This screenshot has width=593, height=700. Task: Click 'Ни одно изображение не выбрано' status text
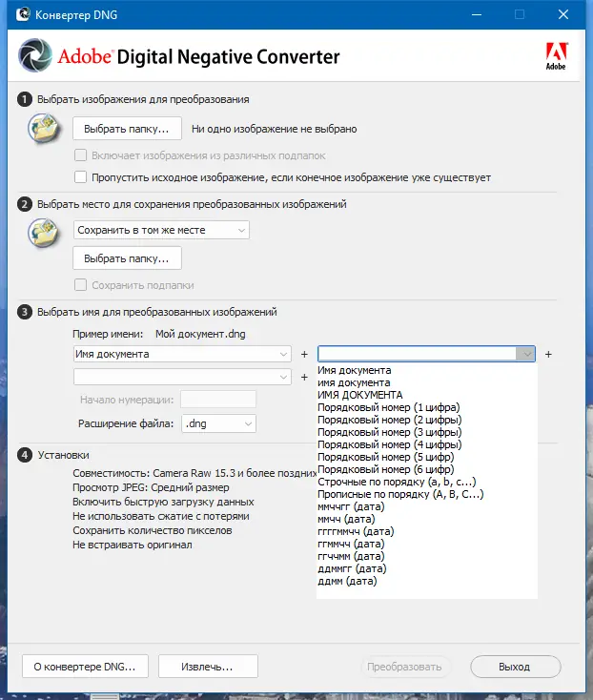[x=275, y=129]
